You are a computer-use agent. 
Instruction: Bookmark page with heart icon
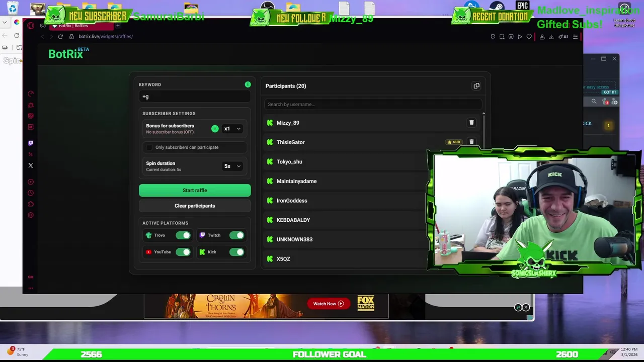point(529,37)
